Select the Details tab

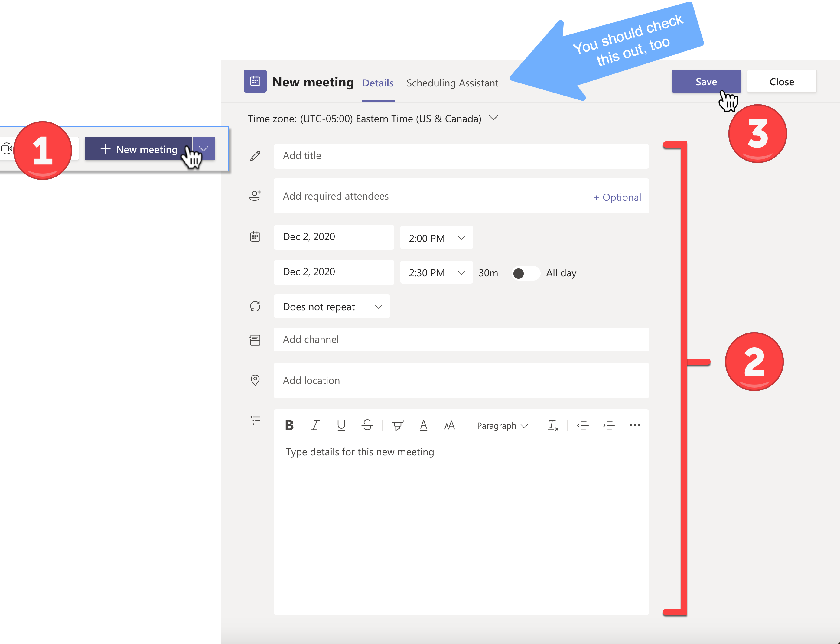(x=376, y=83)
